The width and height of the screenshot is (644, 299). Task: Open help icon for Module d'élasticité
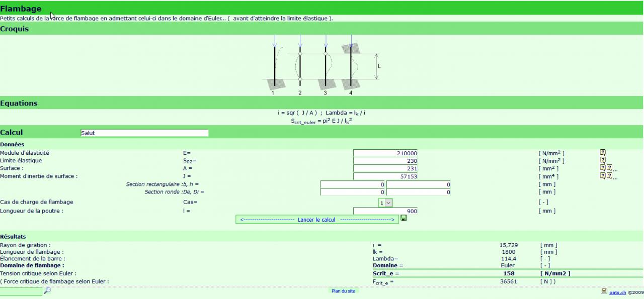click(602, 152)
